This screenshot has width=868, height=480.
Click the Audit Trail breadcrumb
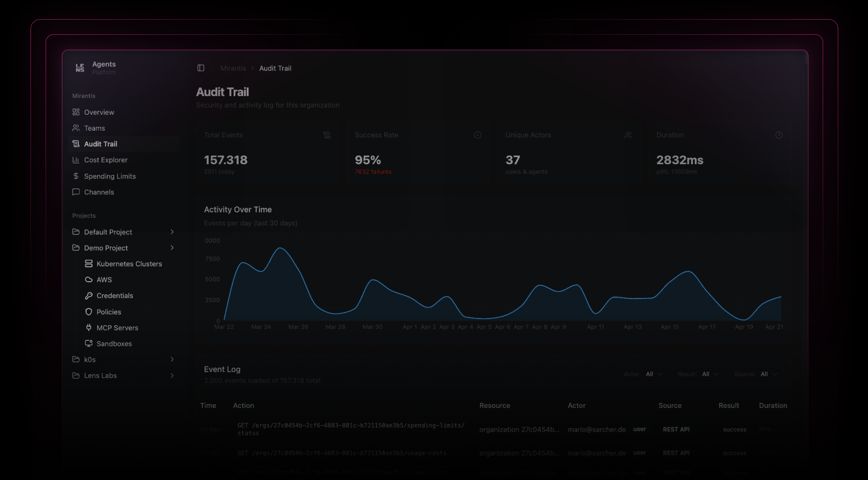(x=275, y=68)
